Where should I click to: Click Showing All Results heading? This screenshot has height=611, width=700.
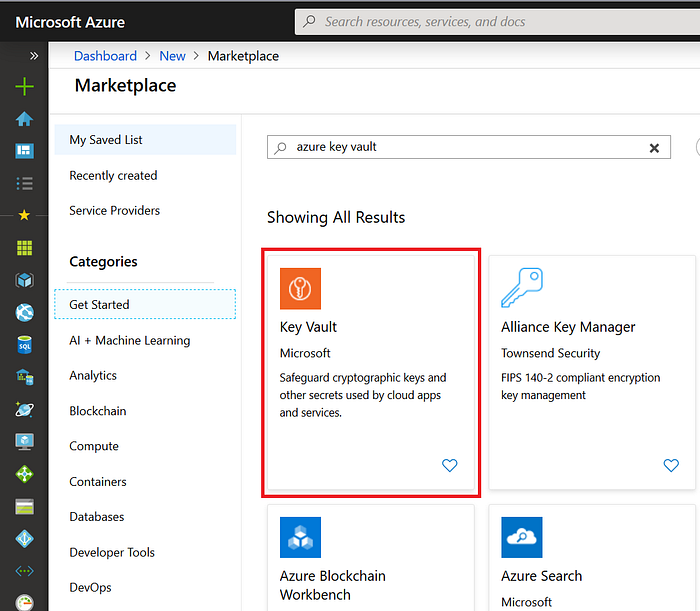pyautogui.click(x=336, y=217)
